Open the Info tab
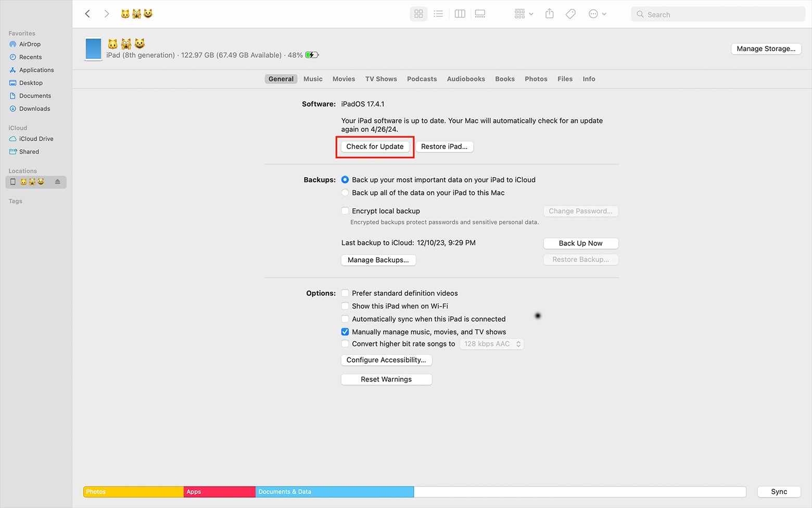This screenshot has width=812, height=508. (589, 79)
